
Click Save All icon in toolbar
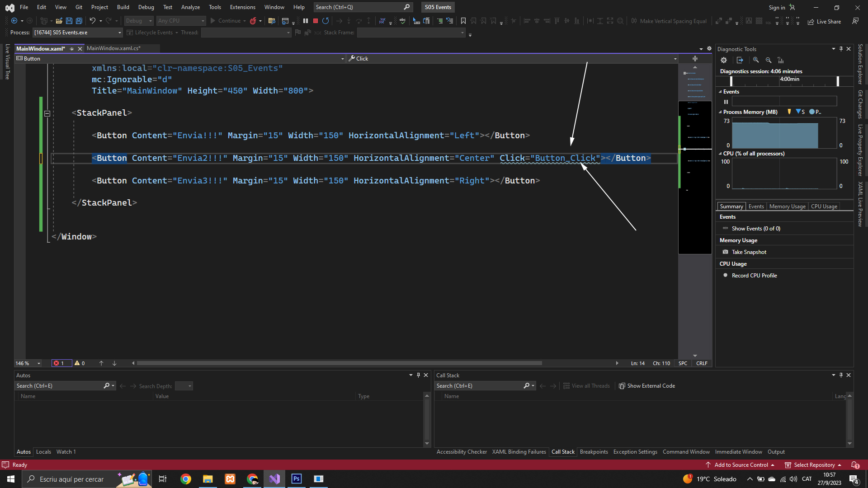(79, 21)
